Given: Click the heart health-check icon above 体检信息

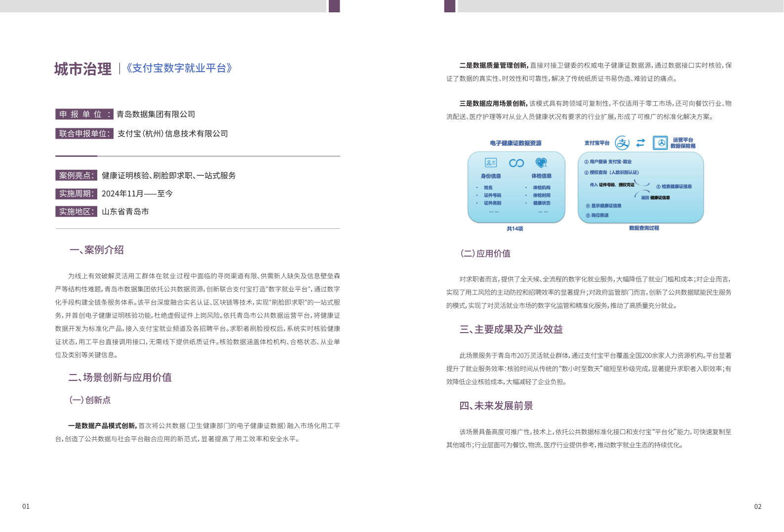Looking at the screenshot, I should click(541, 163).
